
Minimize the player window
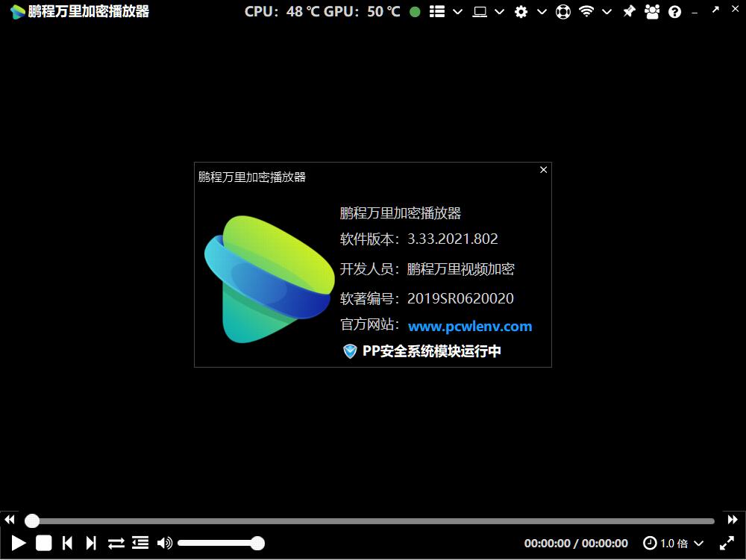click(695, 13)
